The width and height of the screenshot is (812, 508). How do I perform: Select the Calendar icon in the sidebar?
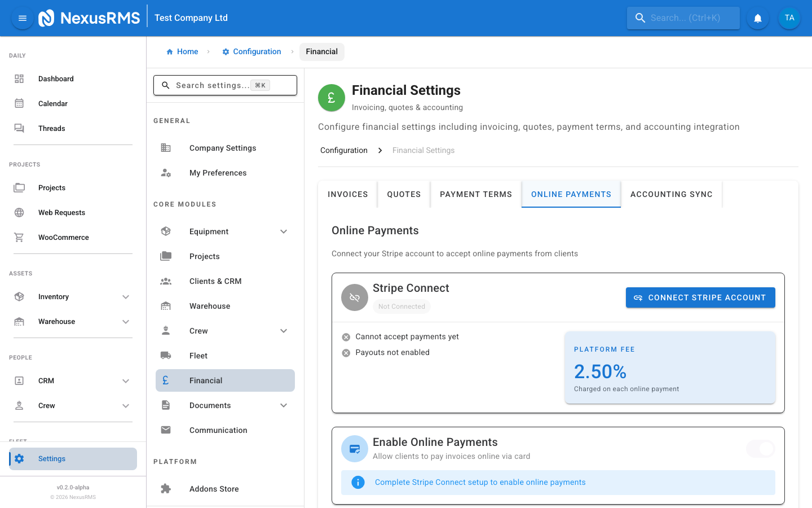tap(19, 103)
